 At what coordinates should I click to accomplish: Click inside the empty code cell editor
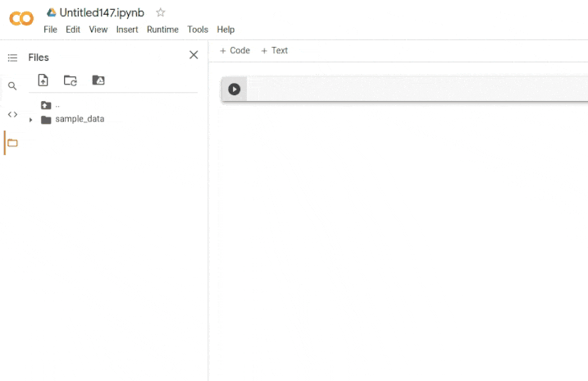pos(410,90)
